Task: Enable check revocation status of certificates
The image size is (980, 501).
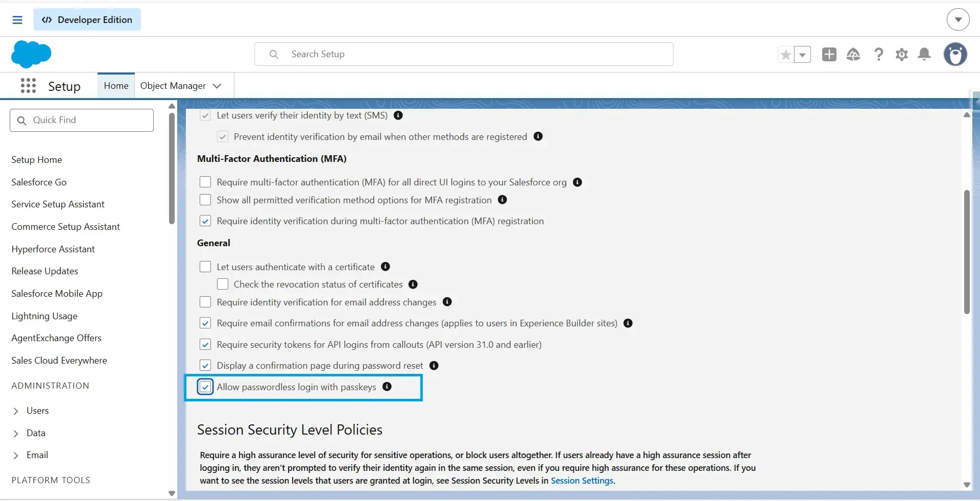Action: coord(223,284)
